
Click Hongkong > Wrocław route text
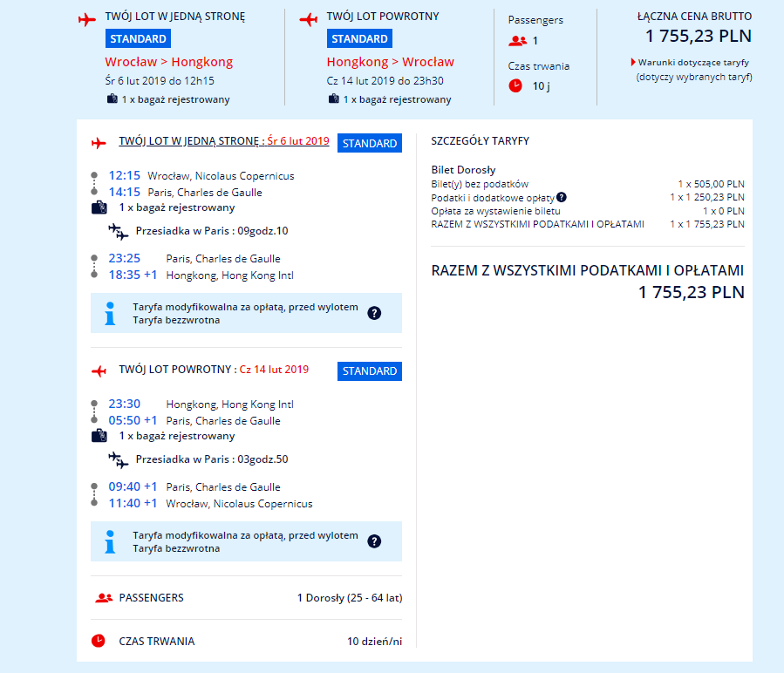point(390,62)
